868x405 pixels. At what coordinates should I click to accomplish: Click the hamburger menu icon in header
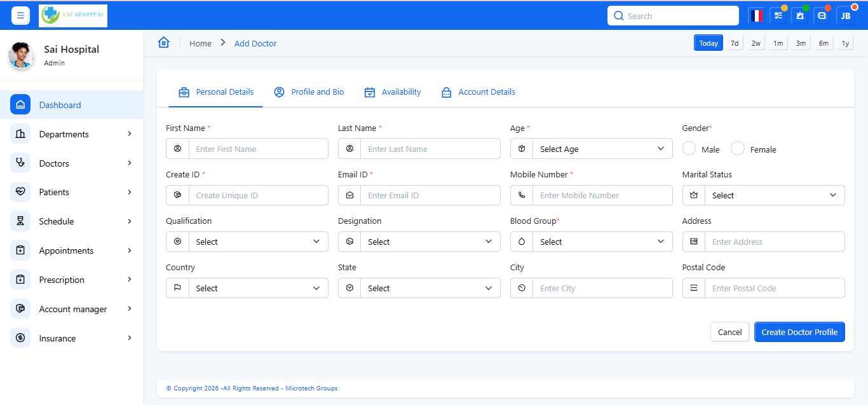point(20,15)
